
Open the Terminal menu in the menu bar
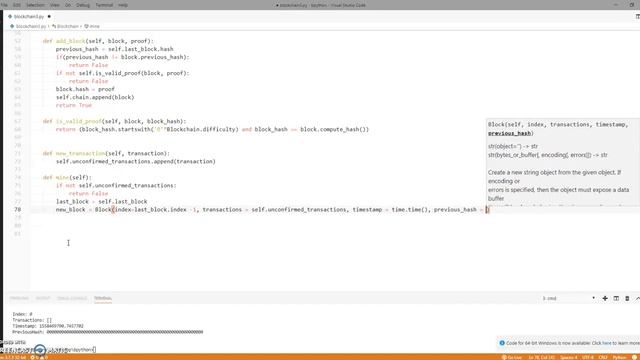[x=104, y=5]
